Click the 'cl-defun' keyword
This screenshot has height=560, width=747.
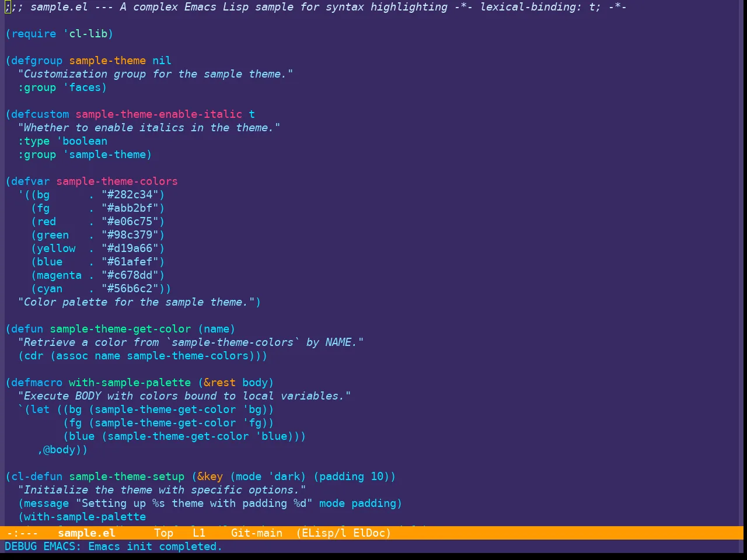[37, 477]
